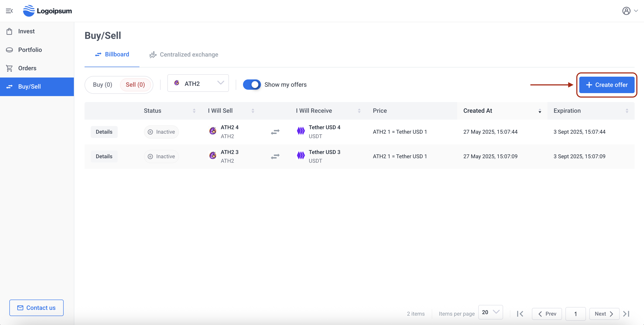644x325 pixels.
Task: Jump to last page icon
Action: click(626, 314)
